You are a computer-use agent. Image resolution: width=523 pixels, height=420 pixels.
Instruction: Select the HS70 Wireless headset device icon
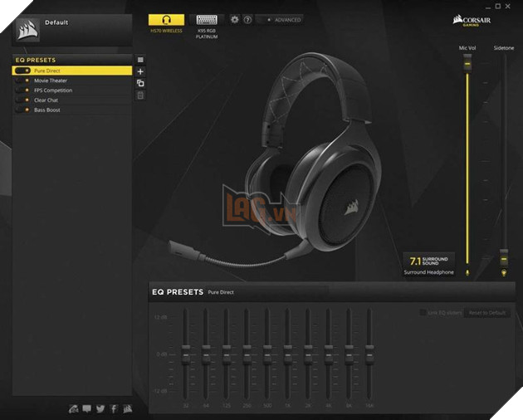tap(166, 20)
